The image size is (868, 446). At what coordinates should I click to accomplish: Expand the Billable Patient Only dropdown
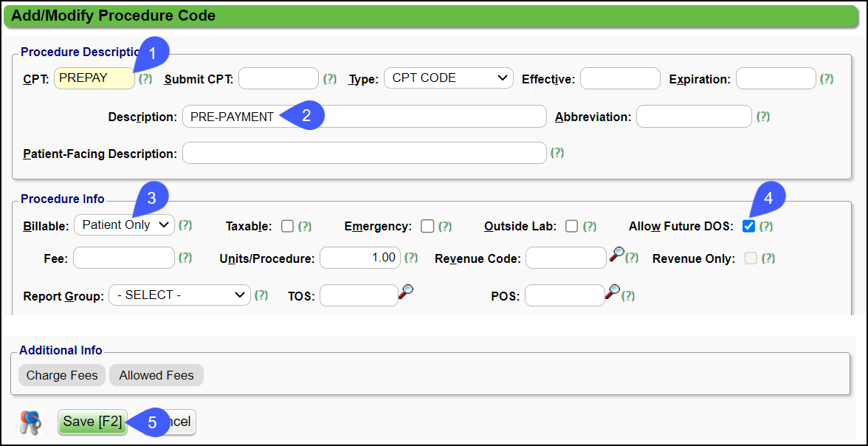pyautogui.click(x=124, y=225)
